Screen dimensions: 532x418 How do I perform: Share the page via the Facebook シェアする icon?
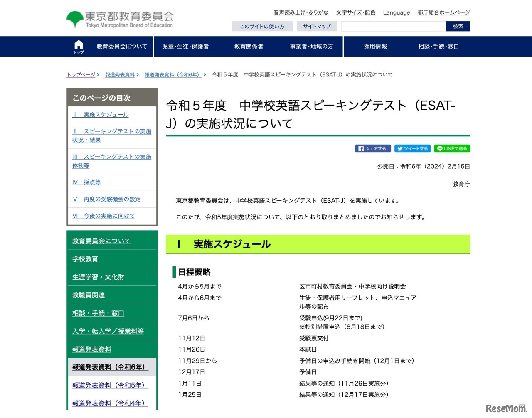tap(372, 148)
